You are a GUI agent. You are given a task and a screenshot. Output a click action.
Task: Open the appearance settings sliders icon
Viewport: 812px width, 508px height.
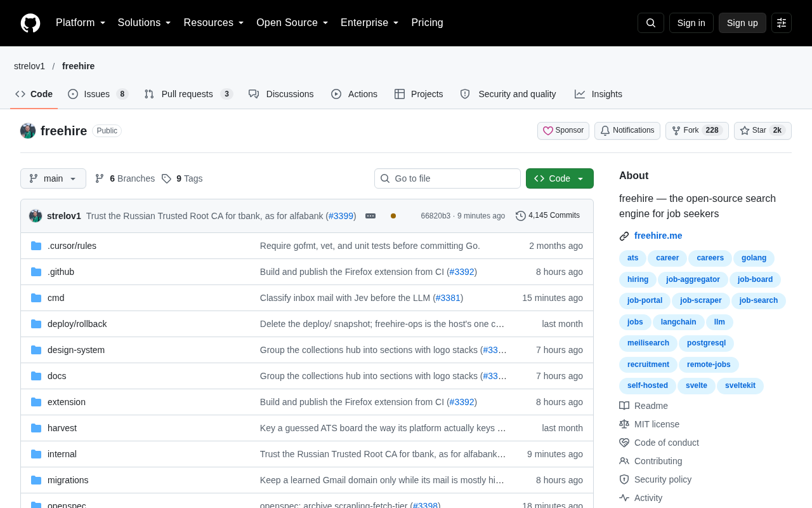[782, 23]
